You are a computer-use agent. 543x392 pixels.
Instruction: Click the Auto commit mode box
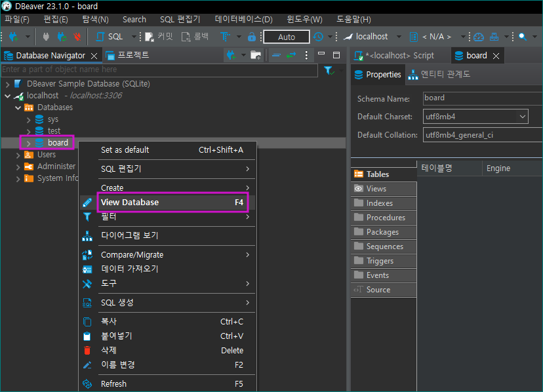287,37
